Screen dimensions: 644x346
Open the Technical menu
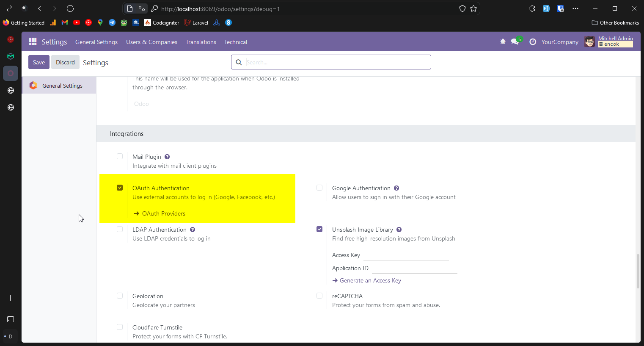(x=236, y=42)
